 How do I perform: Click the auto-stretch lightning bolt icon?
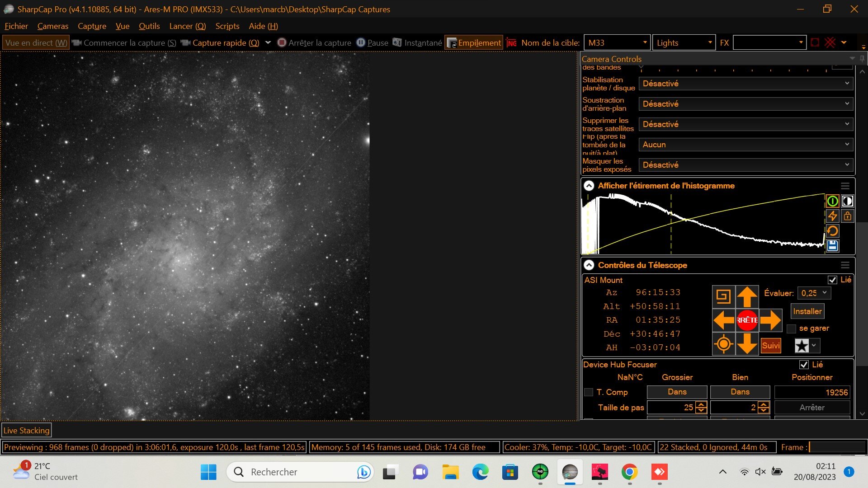coord(832,216)
